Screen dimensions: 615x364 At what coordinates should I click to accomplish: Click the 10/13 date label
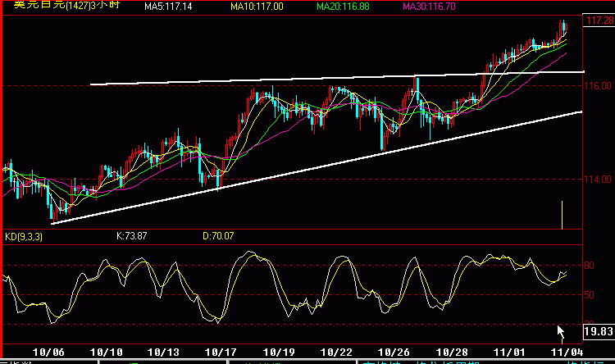tap(163, 352)
